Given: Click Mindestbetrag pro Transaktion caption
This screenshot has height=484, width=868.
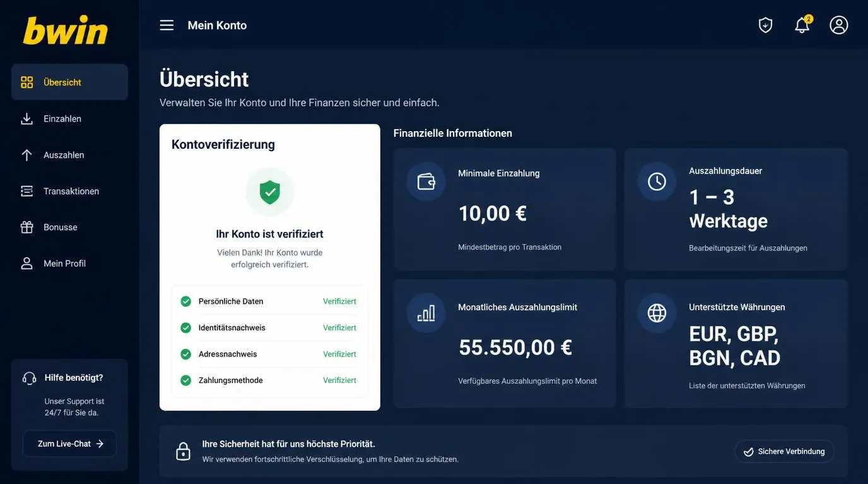Looking at the screenshot, I should [x=510, y=247].
